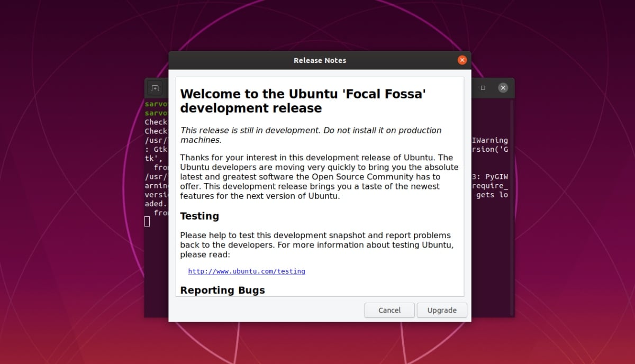
Task: Close the terminal window behind dialog
Action: [503, 88]
